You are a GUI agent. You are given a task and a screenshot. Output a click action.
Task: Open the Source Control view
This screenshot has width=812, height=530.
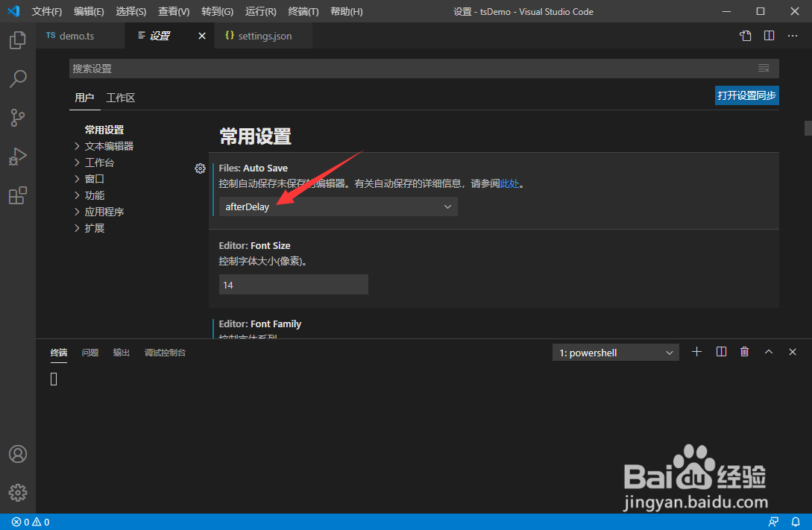coord(18,118)
